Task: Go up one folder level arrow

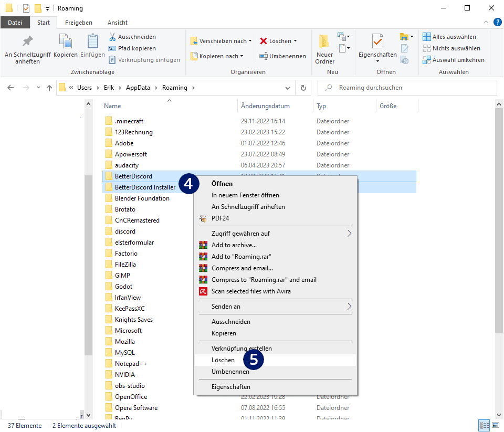Action: (x=49, y=88)
